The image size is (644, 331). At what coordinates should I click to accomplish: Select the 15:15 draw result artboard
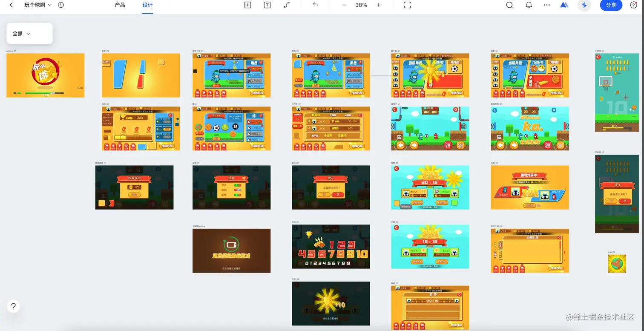click(x=430, y=247)
